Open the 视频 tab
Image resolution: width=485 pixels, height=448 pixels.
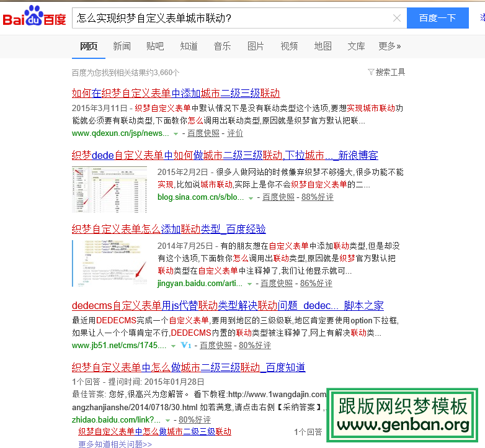point(289,47)
